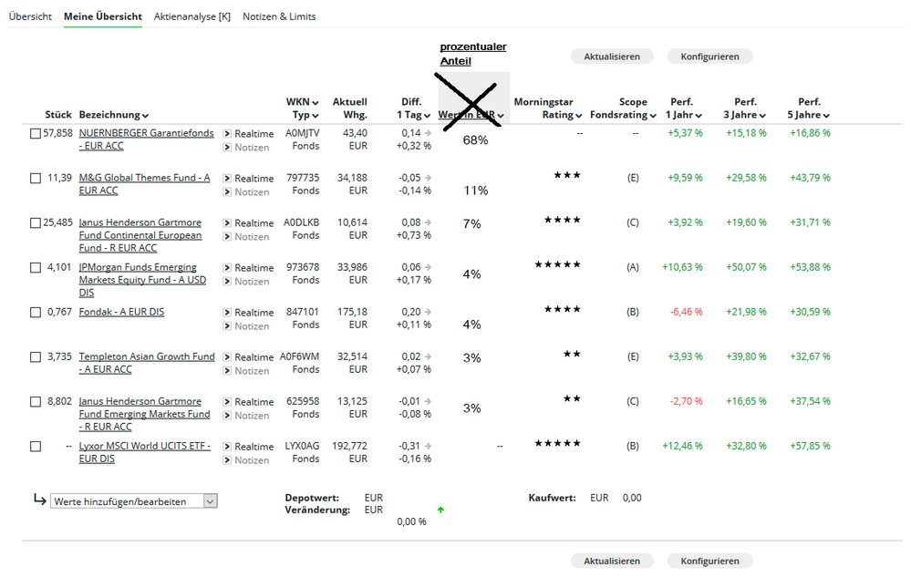Click Realtime icon for Janus Henderson Continental European Fund
The width and height of the screenshot is (911, 588).
click(x=227, y=223)
